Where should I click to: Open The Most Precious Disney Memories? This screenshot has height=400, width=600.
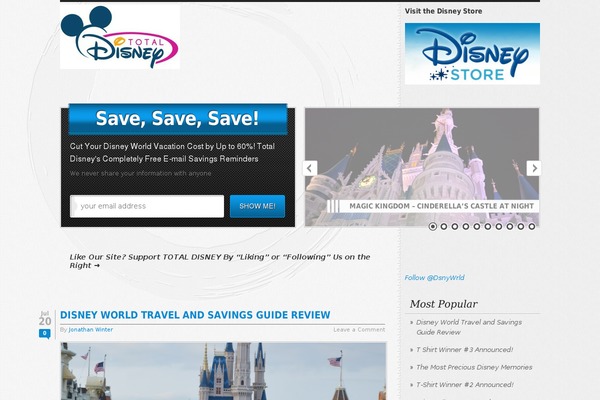[474, 367]
